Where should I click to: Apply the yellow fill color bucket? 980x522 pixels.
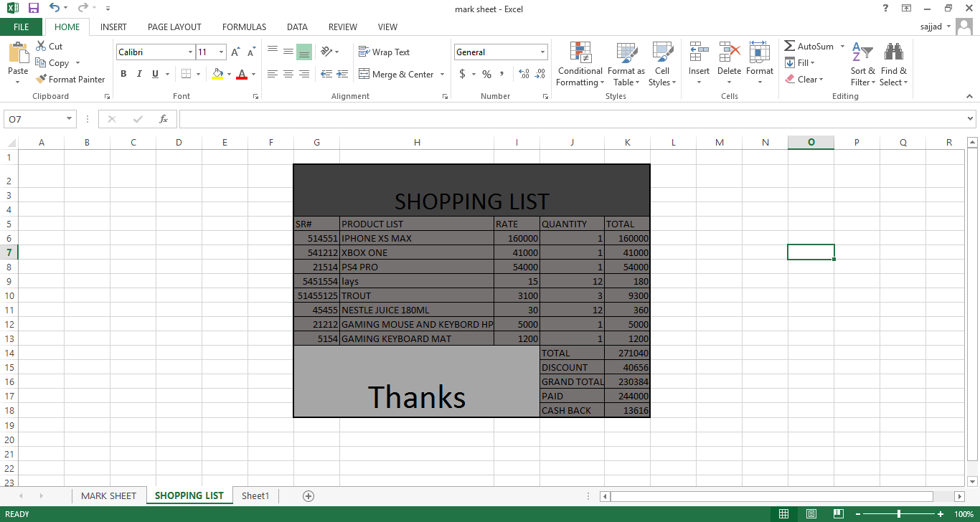tap(218, 74)
